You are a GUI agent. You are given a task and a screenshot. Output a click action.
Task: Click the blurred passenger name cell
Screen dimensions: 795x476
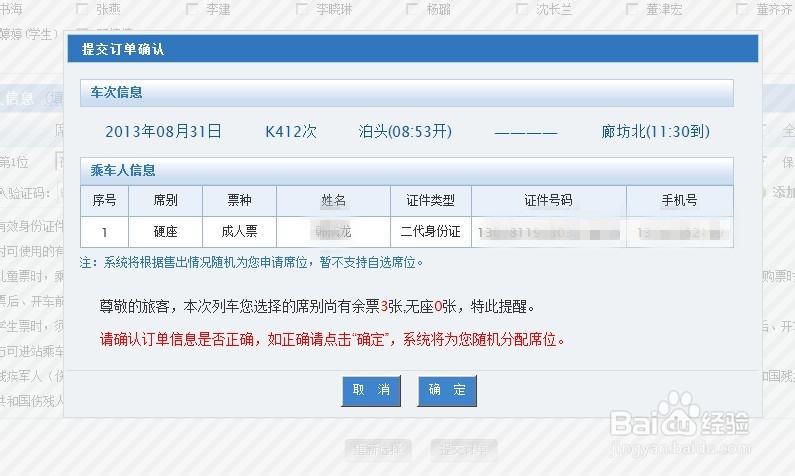tap(334, 232)
